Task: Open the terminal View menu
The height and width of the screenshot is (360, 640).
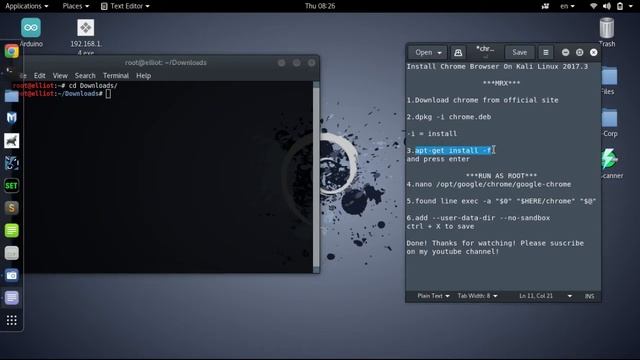Action: click(x=60, y=76)
